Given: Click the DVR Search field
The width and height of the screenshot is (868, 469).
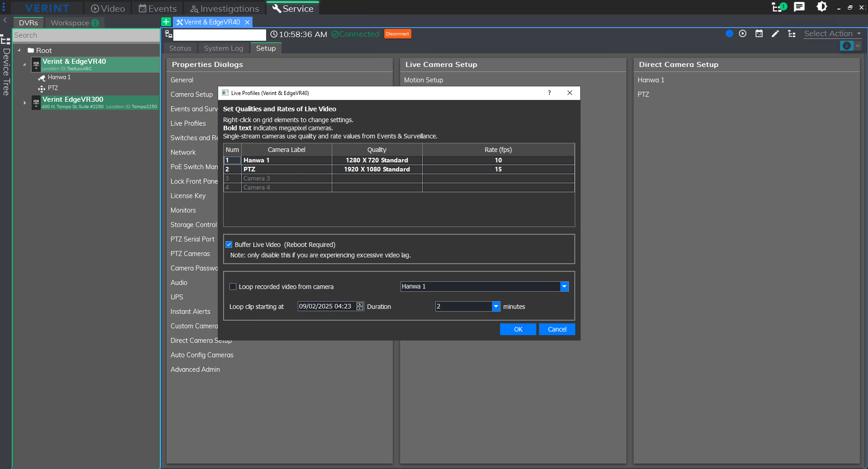Looking at the screenshot, I should 86,35.
